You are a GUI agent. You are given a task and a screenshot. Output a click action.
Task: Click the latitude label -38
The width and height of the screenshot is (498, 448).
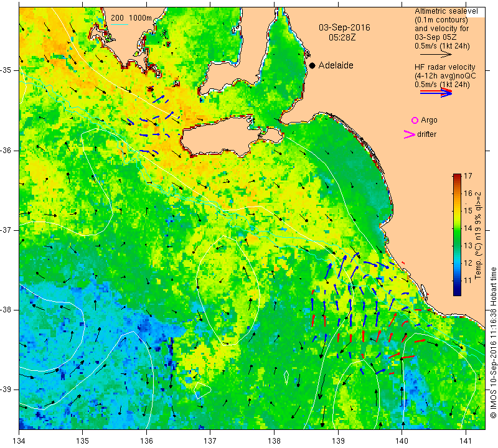(7, 310)
